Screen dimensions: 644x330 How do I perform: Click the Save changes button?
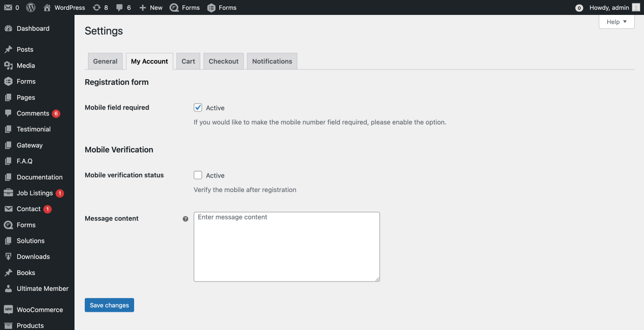[109, 305]
